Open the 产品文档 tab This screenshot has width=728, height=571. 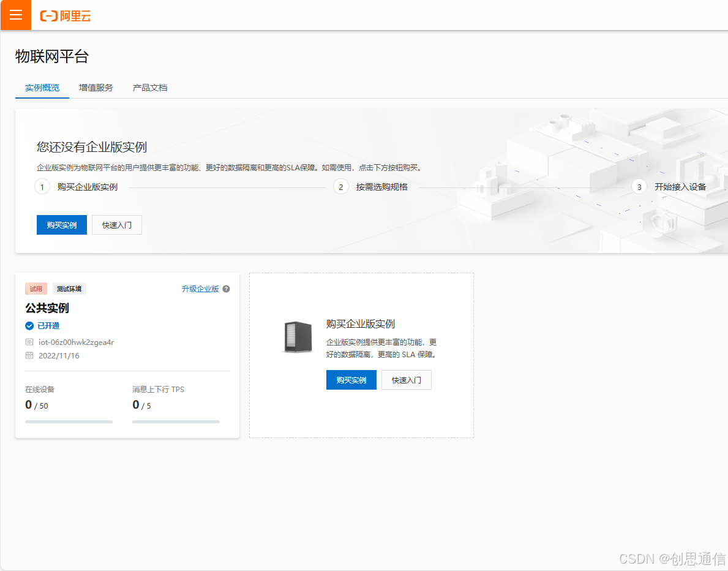150,88
